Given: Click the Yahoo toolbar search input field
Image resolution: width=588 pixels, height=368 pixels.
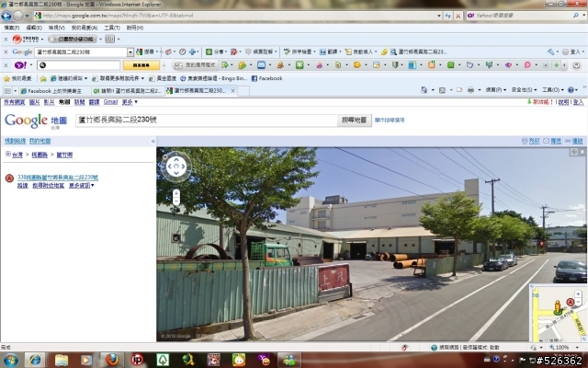Looking at the screenshot, I should pos(78,65).
